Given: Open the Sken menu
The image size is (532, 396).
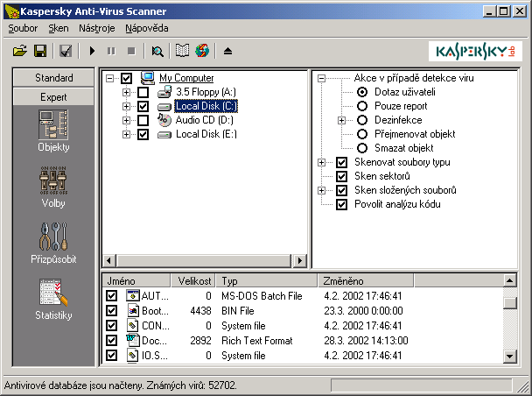Looking at the screenshot, I should point(59,28).
